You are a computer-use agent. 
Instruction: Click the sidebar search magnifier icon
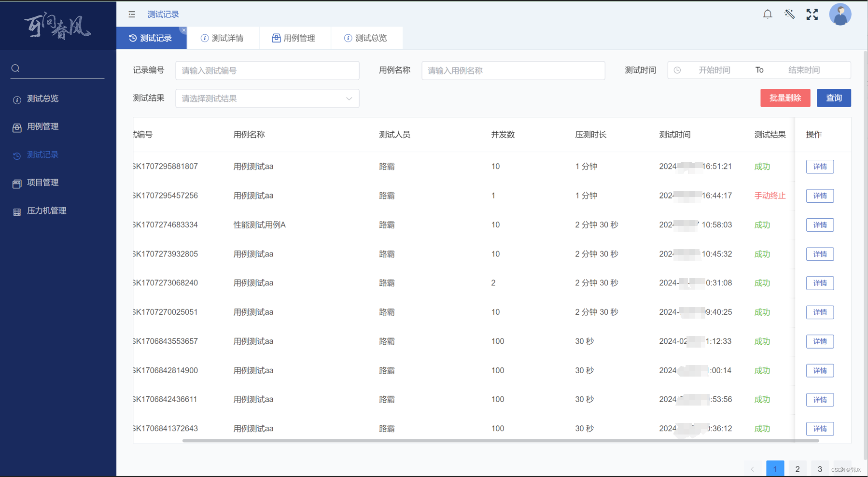click(x=15, y=68)
